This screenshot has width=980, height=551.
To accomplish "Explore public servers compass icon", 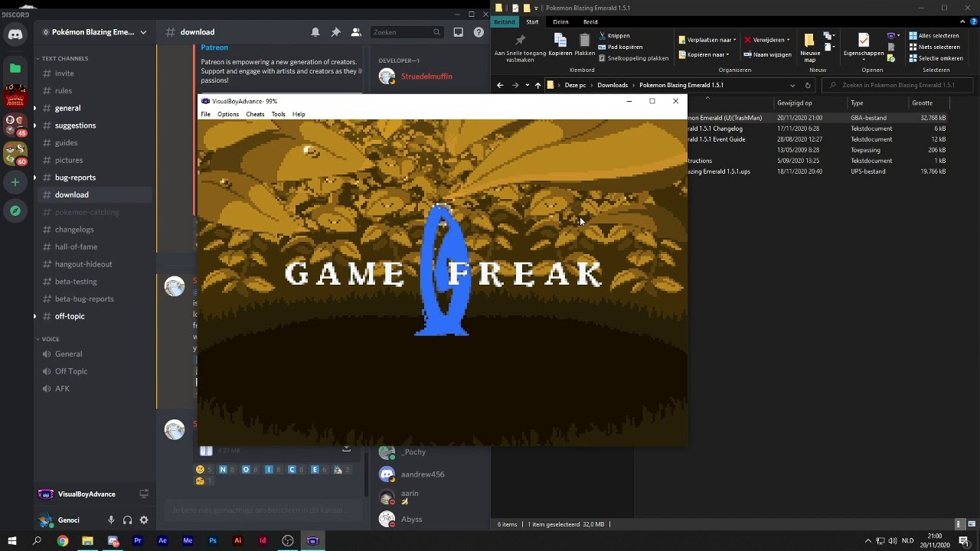I will (x=15, y=210).
